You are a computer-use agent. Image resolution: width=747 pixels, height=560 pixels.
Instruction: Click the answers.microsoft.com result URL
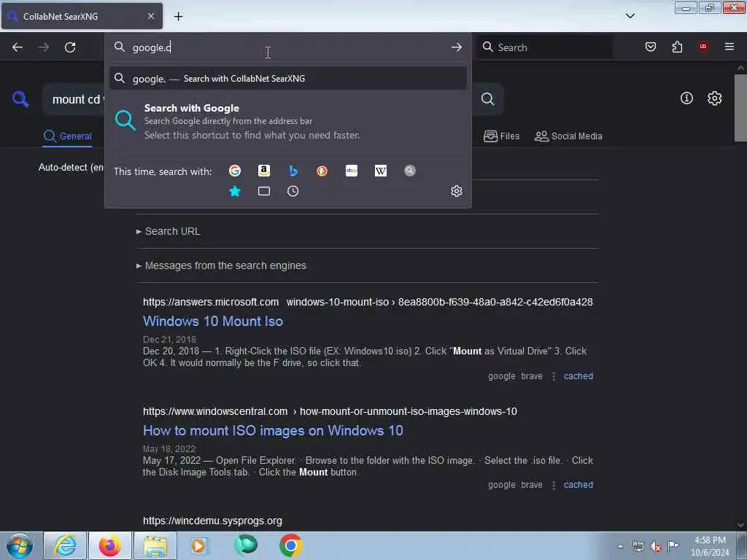coord(368,303)
